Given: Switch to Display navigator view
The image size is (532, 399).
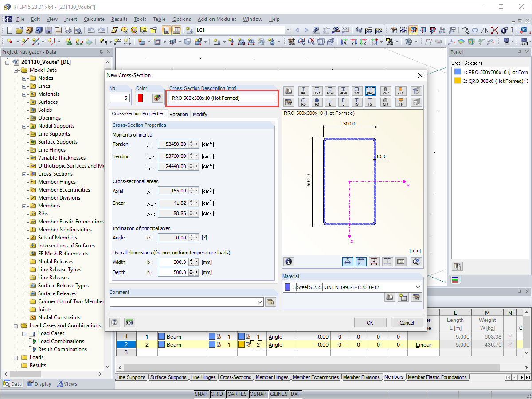Looking at the screenshot, I should pyautogui.click(x=39, y=384).
